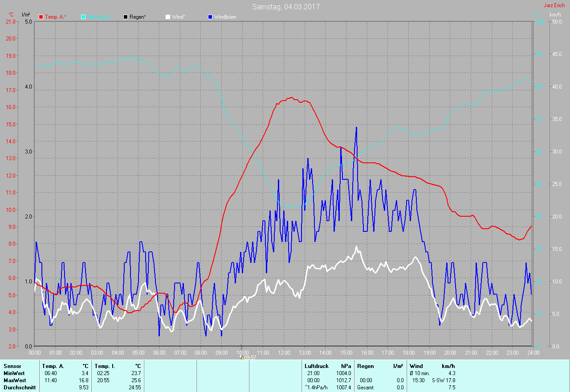Click the "06:00" label on the time axis
570x392 pixels.
tap(159, 353)
